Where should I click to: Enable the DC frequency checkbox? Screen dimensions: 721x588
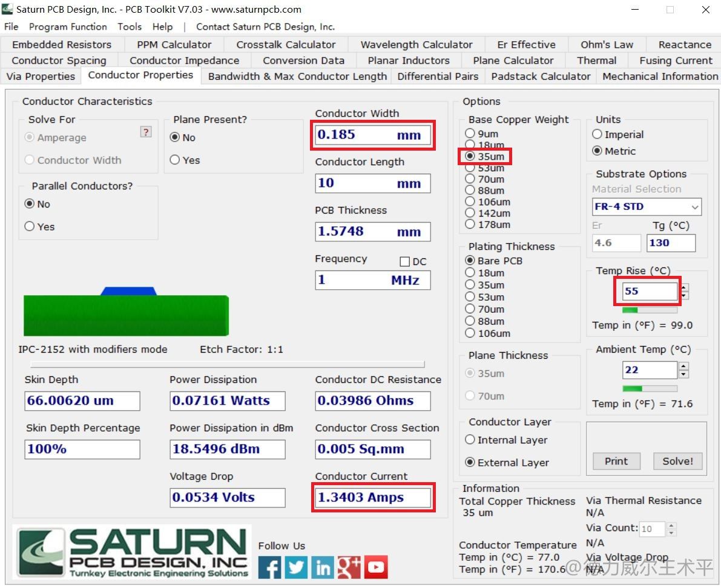point(405,262)
